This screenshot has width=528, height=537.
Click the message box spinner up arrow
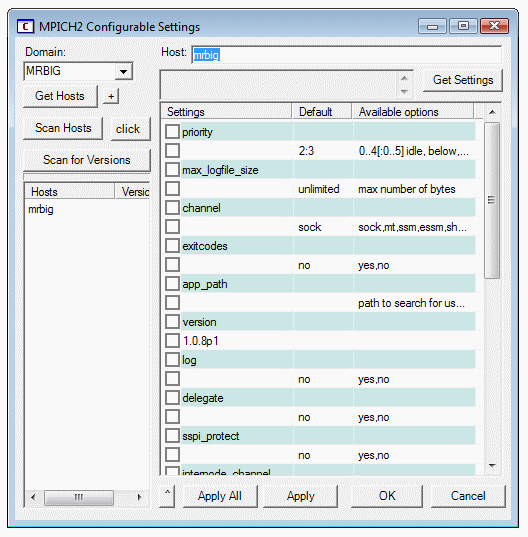pyautogui.click(x=404, y=78)
